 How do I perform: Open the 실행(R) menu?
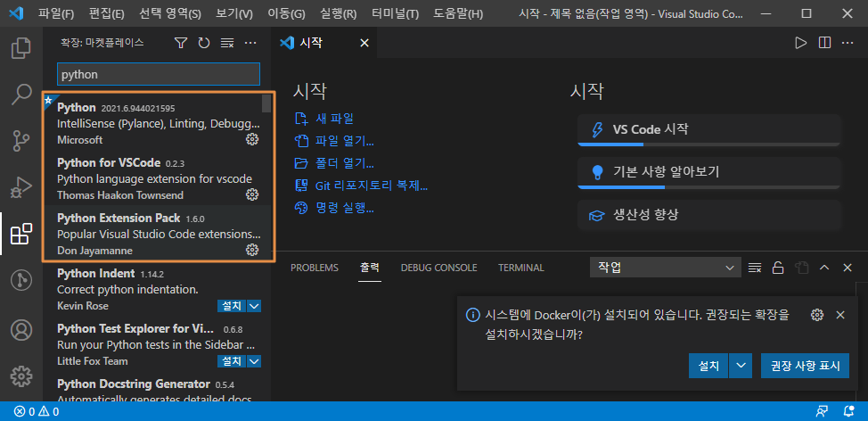pos(339,14)
